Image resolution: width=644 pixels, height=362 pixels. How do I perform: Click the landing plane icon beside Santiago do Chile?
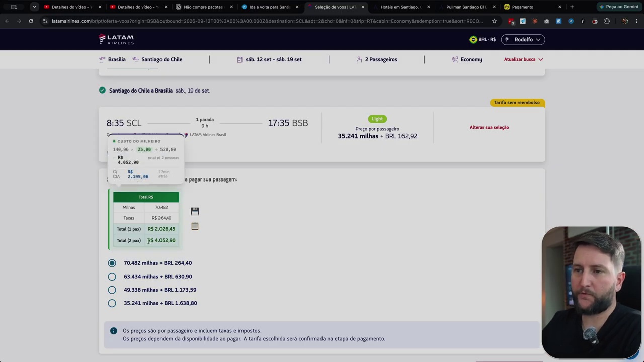click(x=136, y=59)
